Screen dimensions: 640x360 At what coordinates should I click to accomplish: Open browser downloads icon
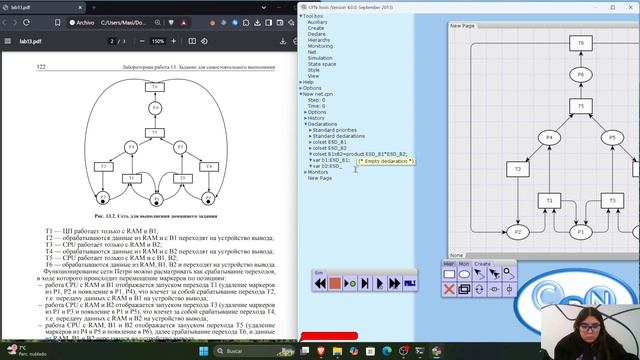257,22
